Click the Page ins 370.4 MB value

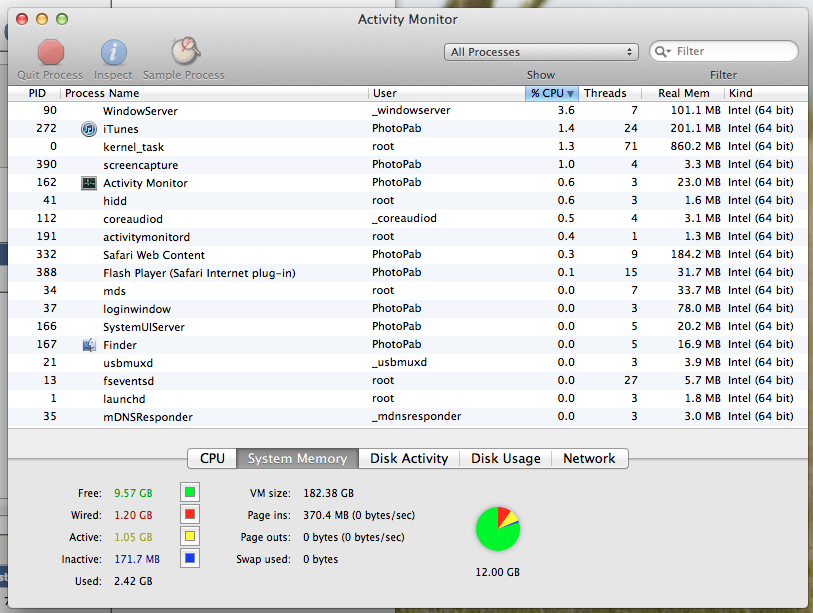pyautogui.click(x=359, y=516)
